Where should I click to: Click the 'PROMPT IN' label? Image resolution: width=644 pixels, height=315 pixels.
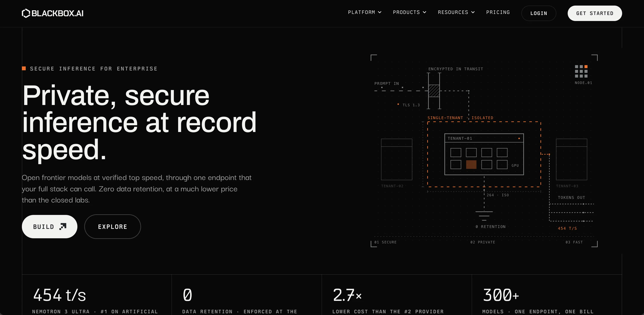click(387, 83)
